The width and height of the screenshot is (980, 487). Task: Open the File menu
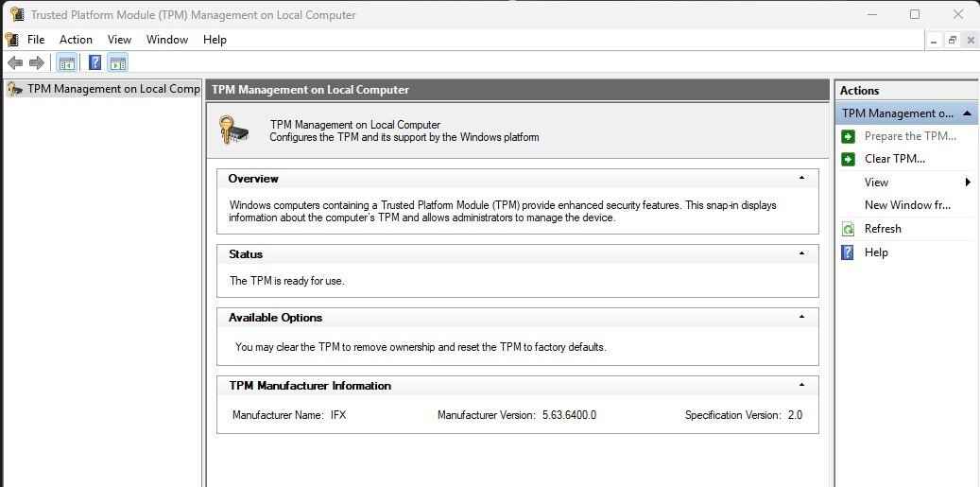pyautogui.click(x=36, y=40)
